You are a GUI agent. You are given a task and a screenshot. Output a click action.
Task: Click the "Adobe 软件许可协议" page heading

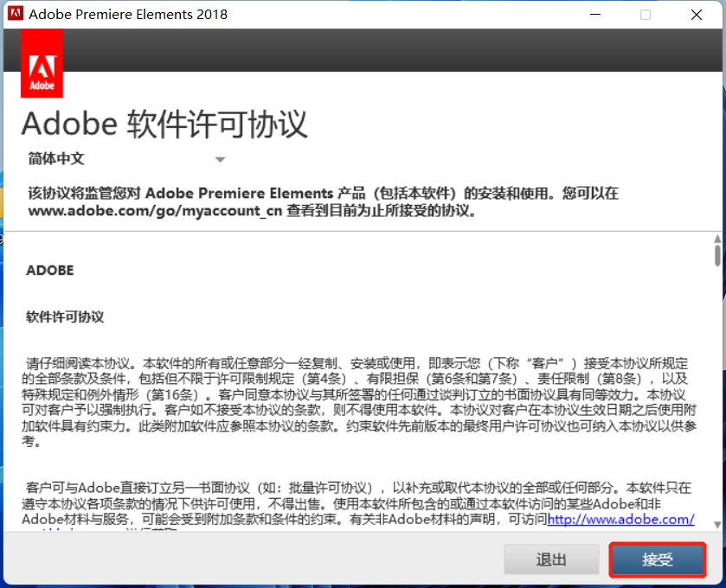[164, 124]
